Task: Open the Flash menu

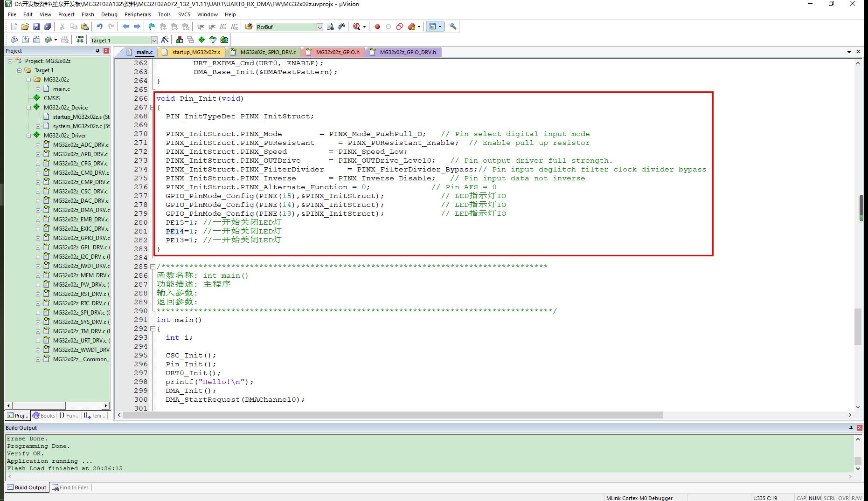Action: tap(88, 14)
